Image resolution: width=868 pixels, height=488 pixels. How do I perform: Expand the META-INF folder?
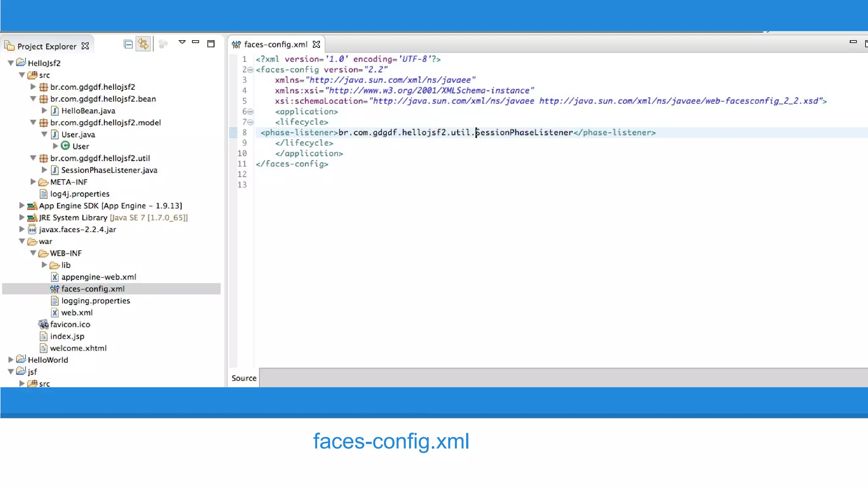33,181
